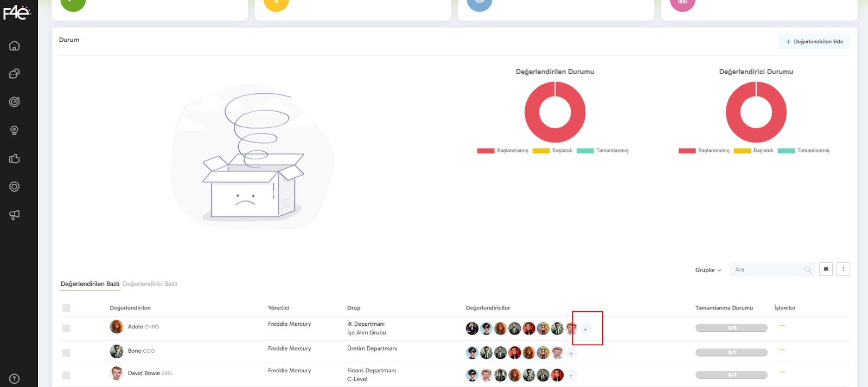This screenshot has width=868, height=387.
Task: Click the thumbs-up sidebar icon
Action: 15,159
